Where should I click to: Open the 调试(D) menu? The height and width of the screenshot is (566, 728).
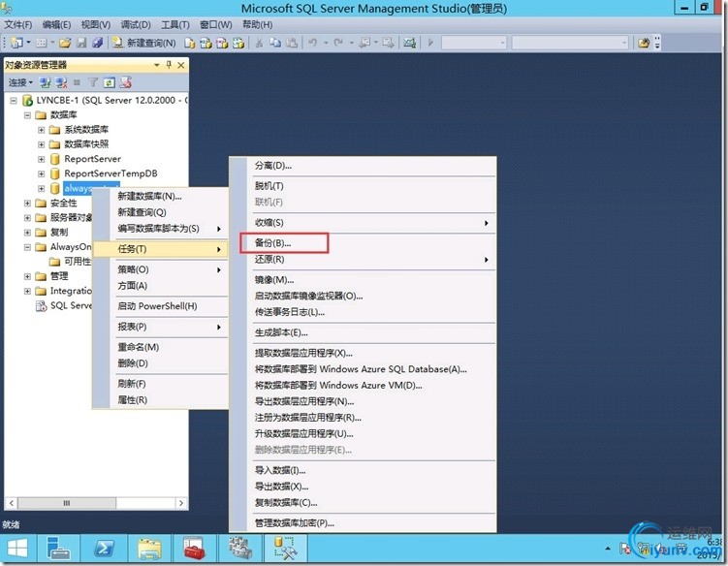[x=136, y=24]
